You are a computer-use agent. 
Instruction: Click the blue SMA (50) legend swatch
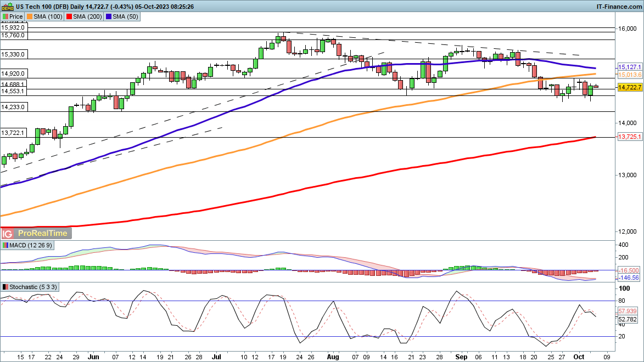click(108, 17)
